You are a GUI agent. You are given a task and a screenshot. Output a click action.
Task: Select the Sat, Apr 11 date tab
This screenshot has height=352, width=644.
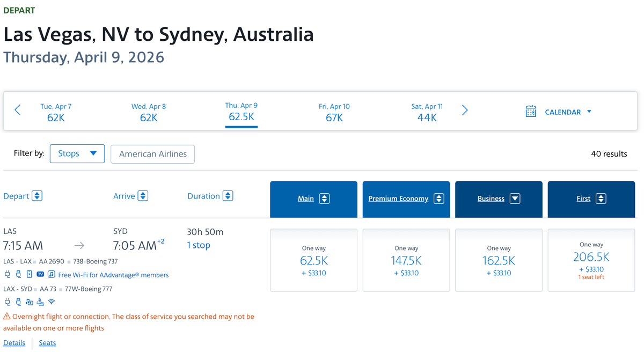tap(427, 111)
